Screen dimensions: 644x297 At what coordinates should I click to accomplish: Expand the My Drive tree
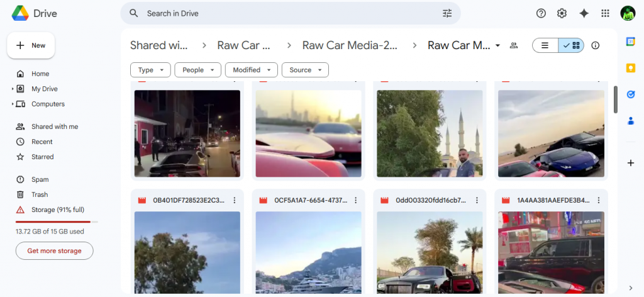(13, 89)
